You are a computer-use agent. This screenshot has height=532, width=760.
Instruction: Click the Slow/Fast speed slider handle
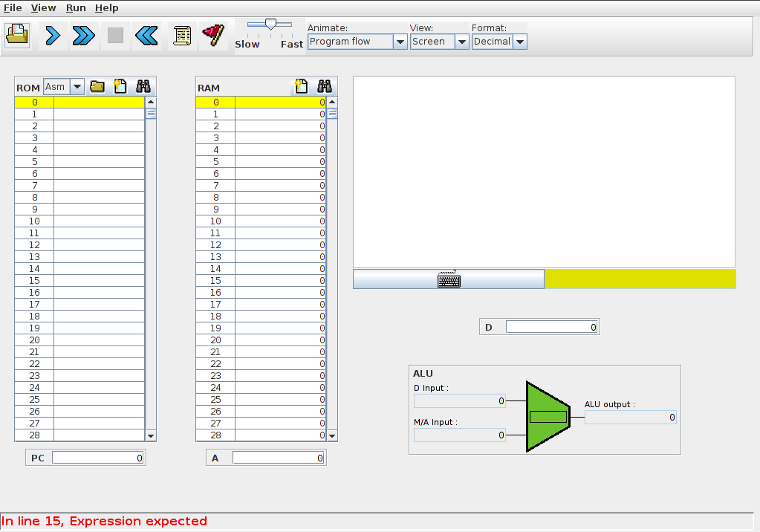[270, 25]
